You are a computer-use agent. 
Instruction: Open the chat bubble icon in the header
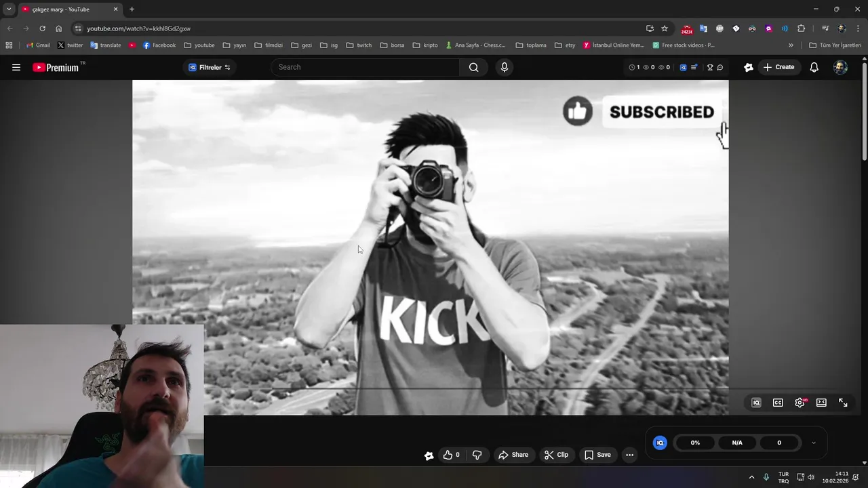(x=720, y=67)
